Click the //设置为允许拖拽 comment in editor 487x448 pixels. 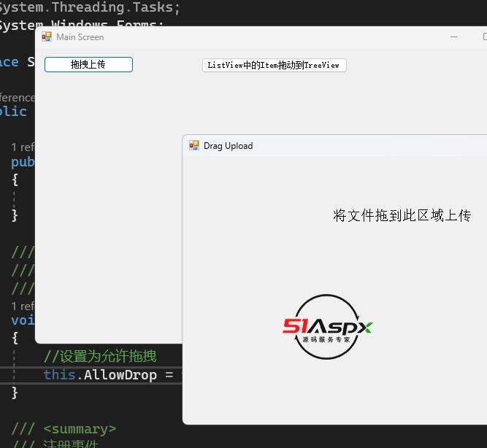pyautogui.click(x=100, y=356)
